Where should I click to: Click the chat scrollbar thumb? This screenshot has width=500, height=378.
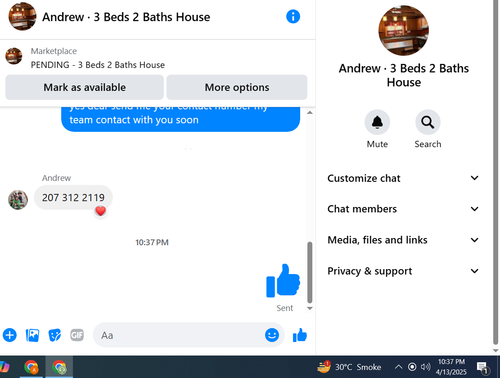coord(310,272)
